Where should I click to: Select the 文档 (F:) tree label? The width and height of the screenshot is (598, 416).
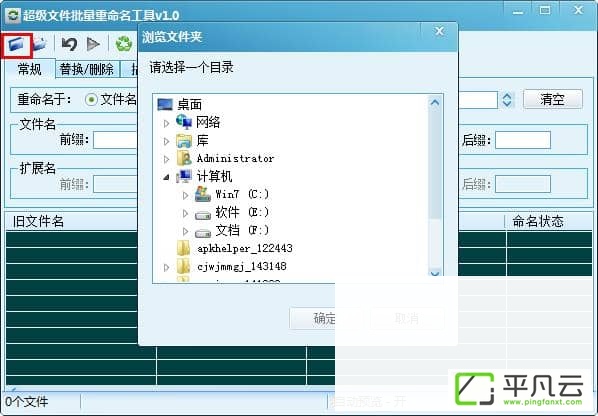pos(242,230)
